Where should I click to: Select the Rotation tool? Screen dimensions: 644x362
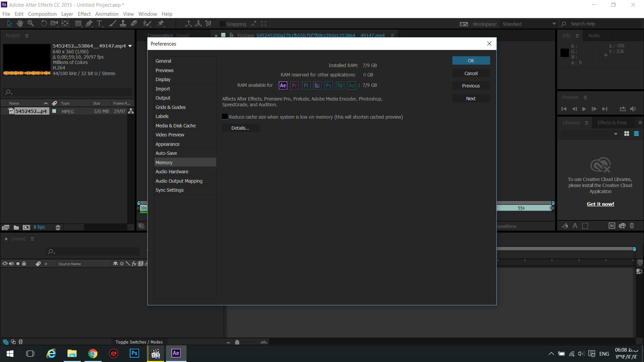(x=44, y=23)
